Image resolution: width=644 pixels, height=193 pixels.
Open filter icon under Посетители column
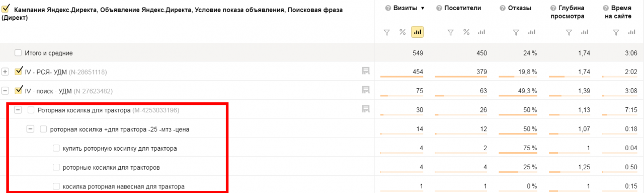(x=451, y=32)
